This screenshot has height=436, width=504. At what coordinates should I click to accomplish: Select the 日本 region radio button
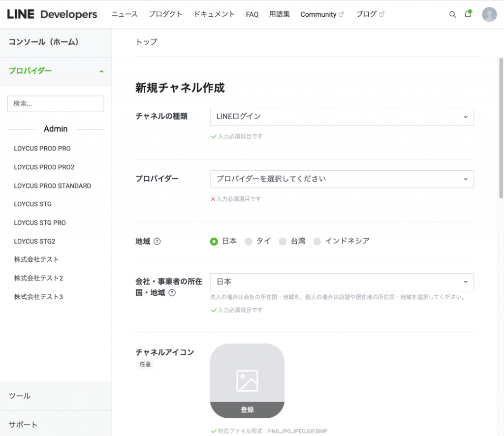coord(214,241)
